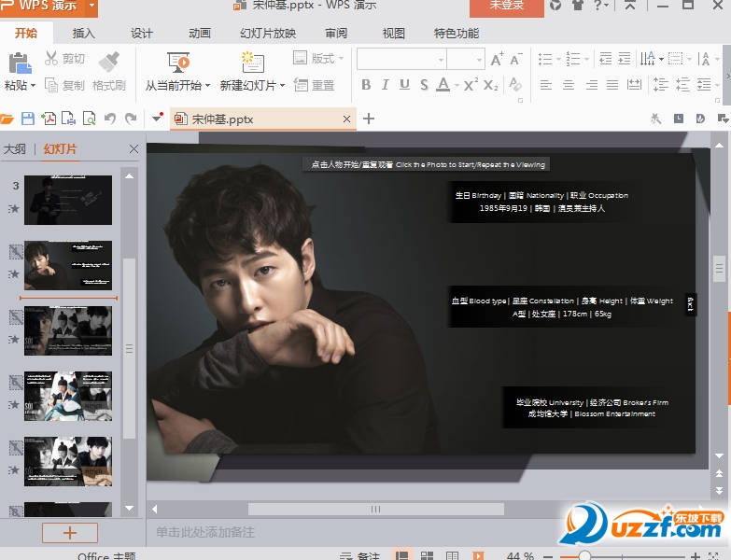
Task: Click the print icon in quick toolbar
Action: (68, 119)
